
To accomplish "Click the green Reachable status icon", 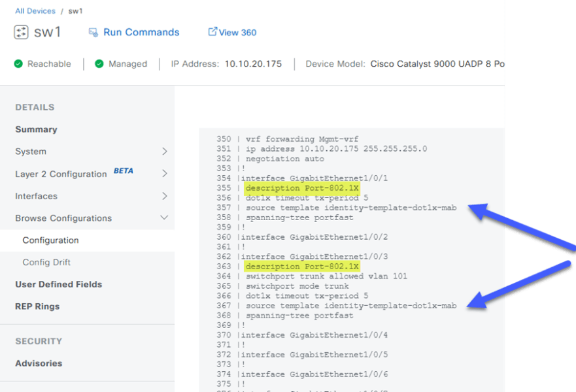I will click(18, 64).
